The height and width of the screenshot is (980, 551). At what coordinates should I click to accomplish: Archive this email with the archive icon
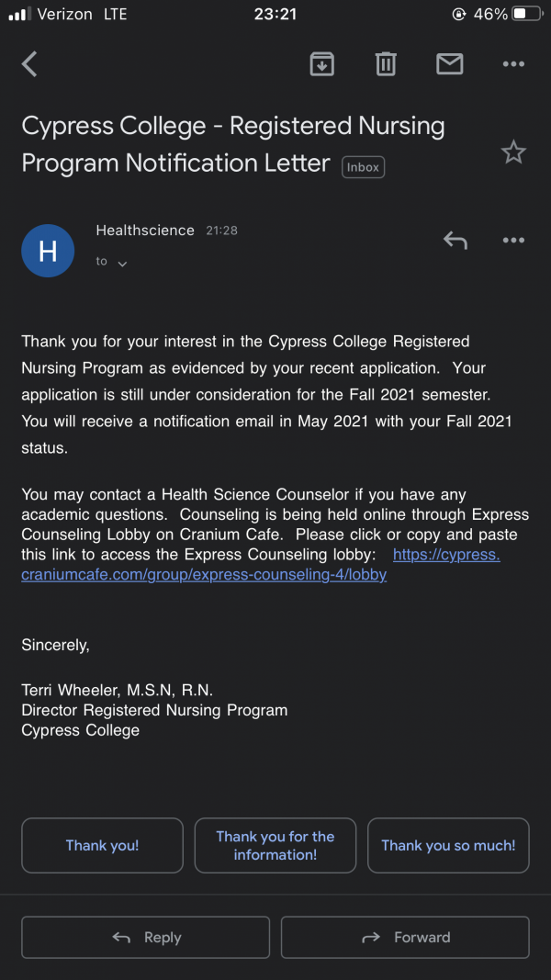coord(321,63)
